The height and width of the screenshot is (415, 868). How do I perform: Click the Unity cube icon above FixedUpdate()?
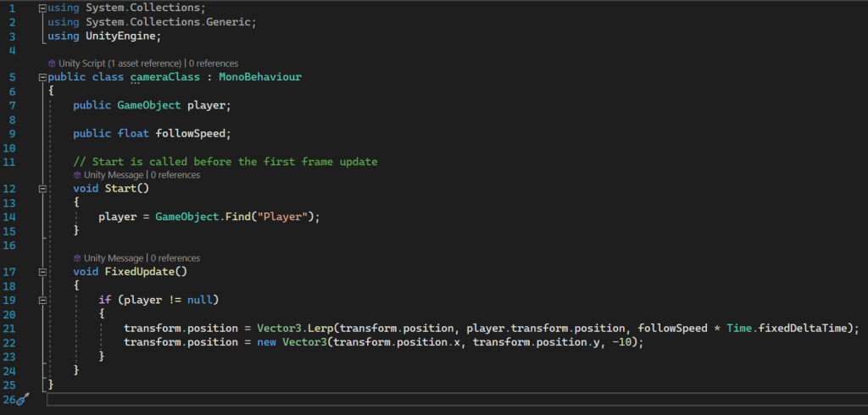(x=77, y=258)
